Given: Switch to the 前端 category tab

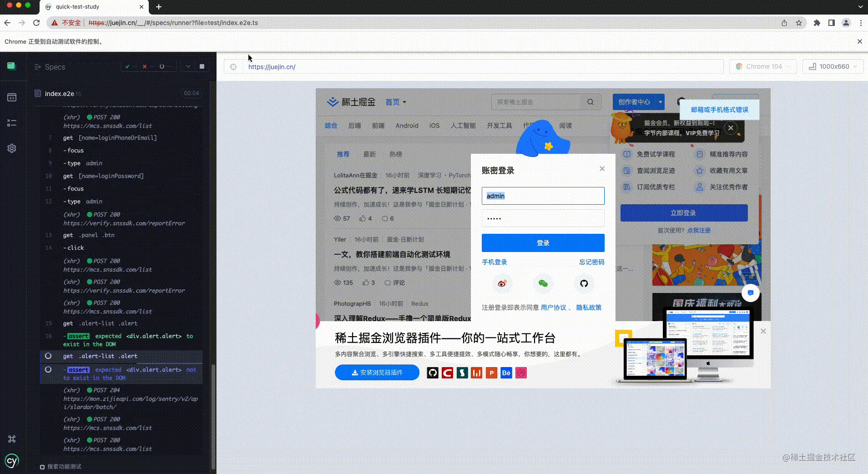Looking at the screenshot, I should click(378, 126).
